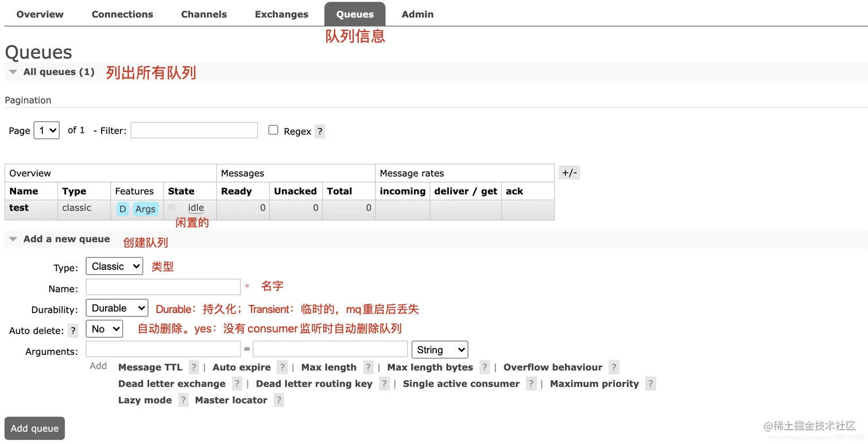The height and width of the screenshot is (444, 868).
Task: Add the Max length argument
Action: tap(329, 368)
